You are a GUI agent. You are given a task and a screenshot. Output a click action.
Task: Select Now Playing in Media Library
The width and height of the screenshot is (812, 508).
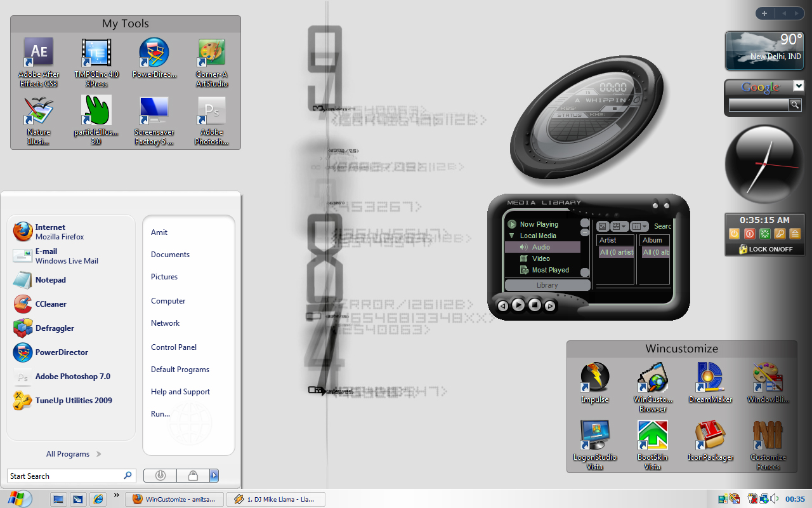(539, 224)
